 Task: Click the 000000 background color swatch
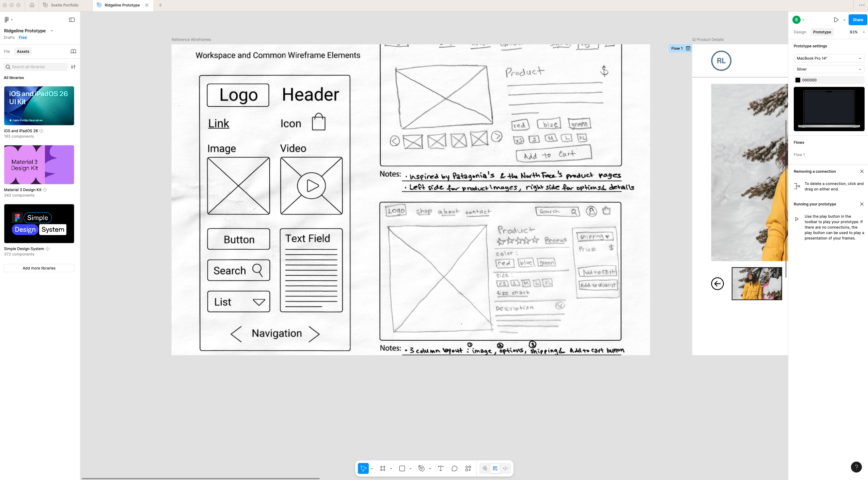(798, 80)
